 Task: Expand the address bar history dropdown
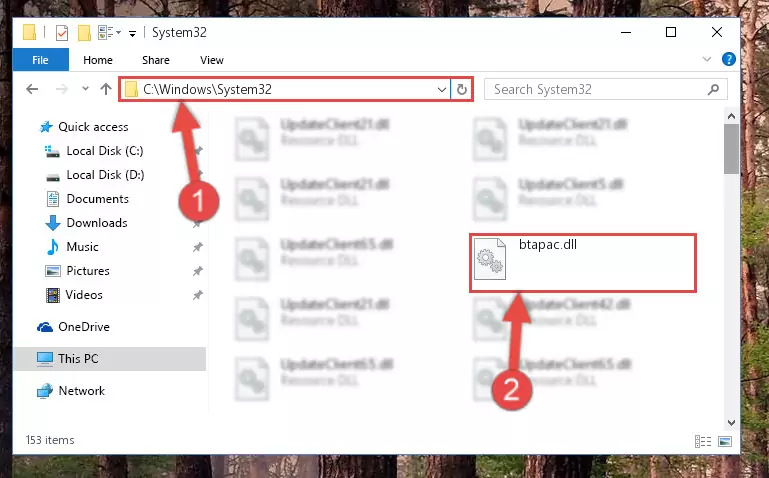pyautogui.click(x=441, y=90)
